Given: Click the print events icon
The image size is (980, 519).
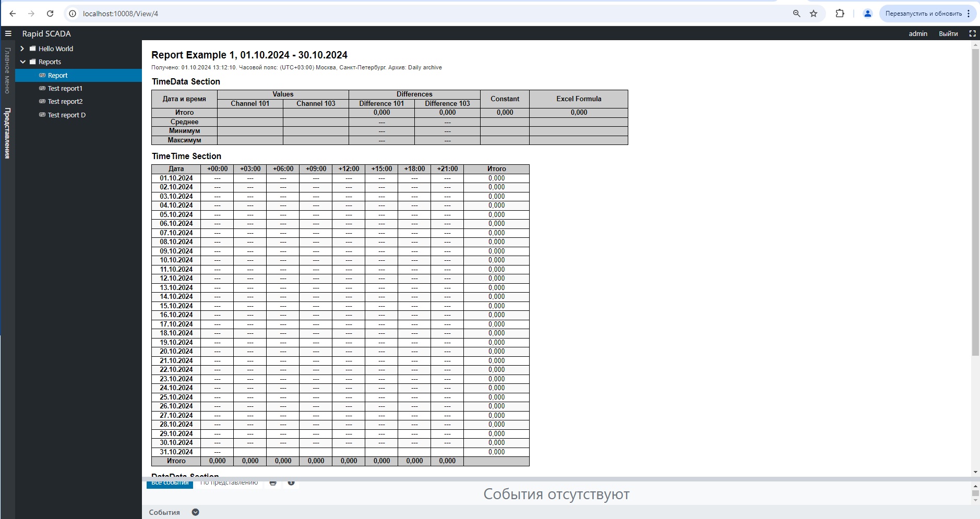Looking at the screenshot, I should pyautogui.click(x=273, y=483).
